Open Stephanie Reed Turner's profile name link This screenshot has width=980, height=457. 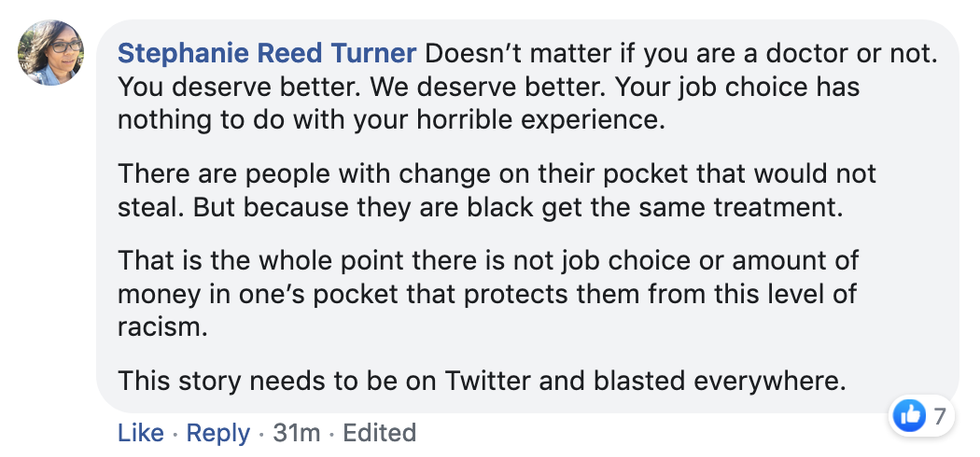pyautogui.click(x=268, y=52)
